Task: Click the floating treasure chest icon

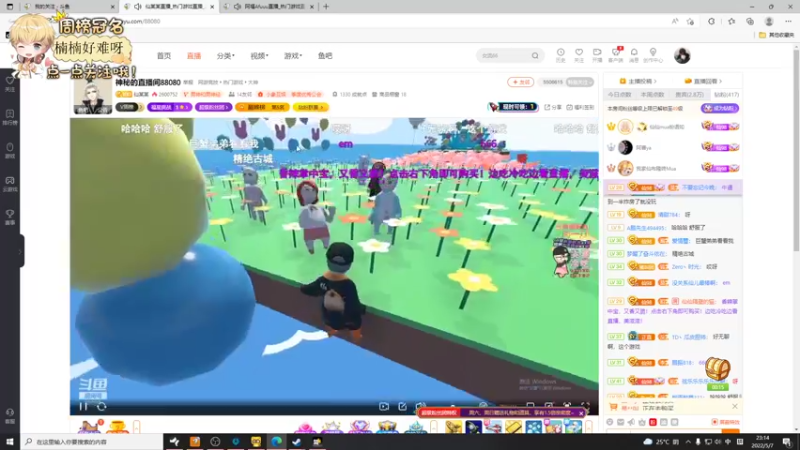Action: 717,368
